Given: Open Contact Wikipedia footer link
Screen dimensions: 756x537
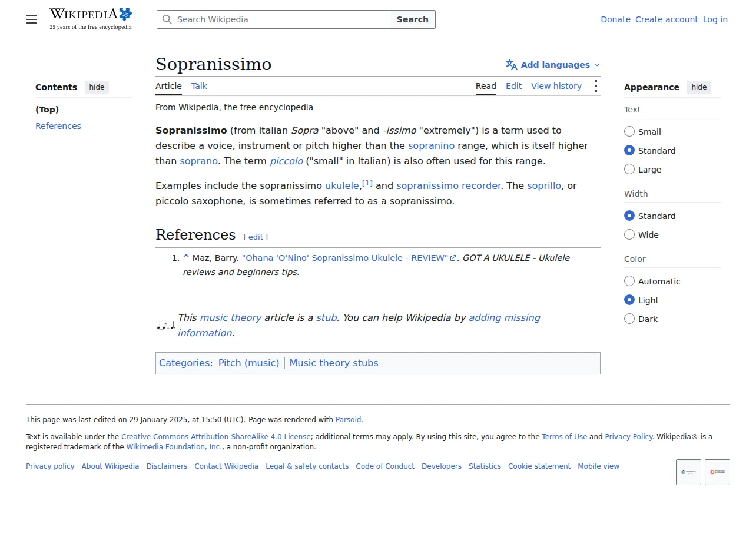Looking at the screenshot, I should coord(226,466).
